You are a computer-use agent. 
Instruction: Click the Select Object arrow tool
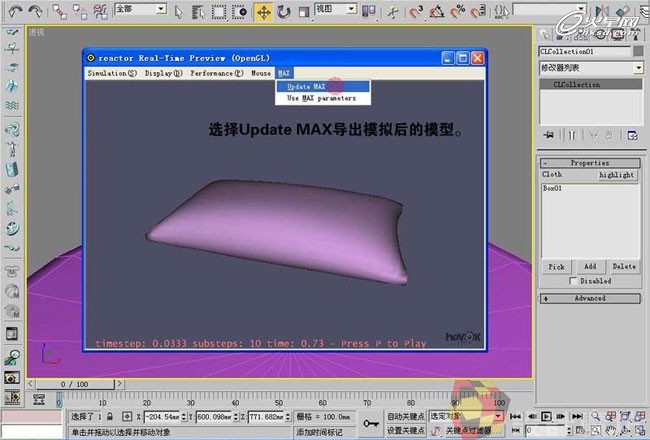click(177, 12)
